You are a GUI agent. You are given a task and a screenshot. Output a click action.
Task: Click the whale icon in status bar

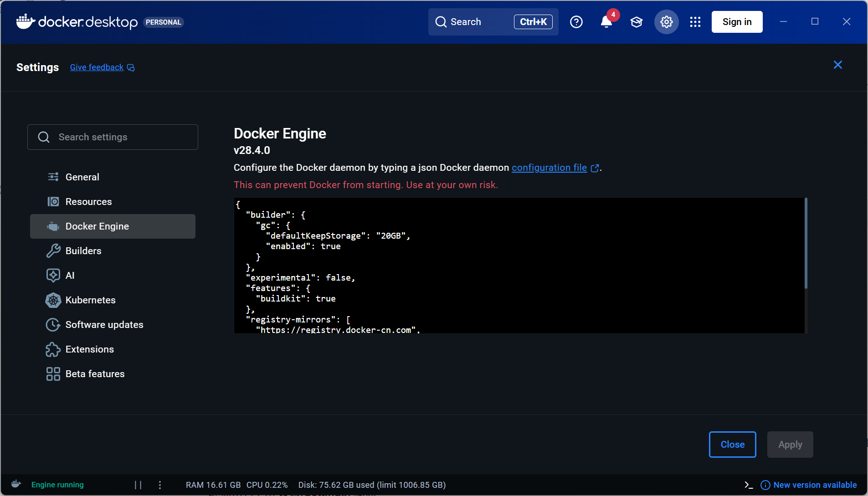pos(16,484)
